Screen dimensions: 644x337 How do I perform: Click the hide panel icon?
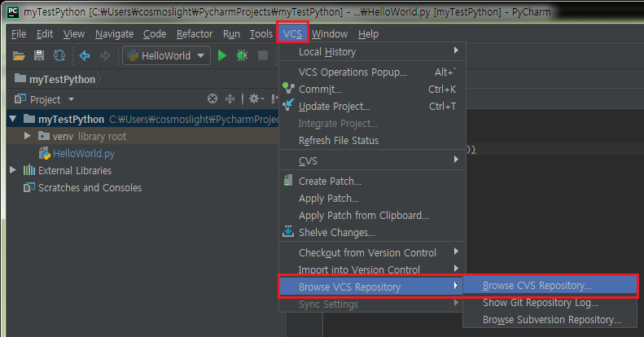(x=274, y=98)
